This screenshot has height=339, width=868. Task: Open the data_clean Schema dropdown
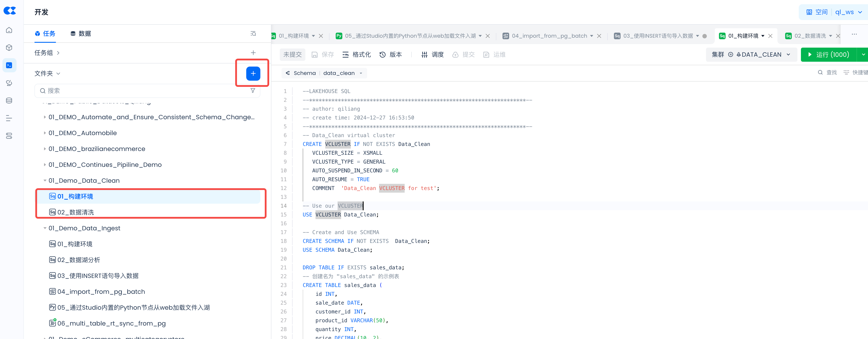click(x=342, y=73)
